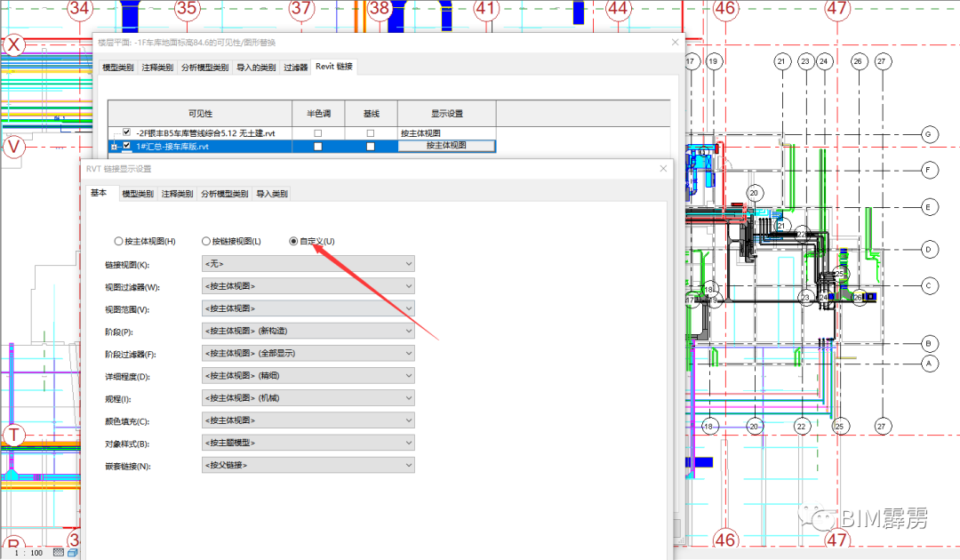This screenshot has width=960, height=560.
Task: Open the detail level icon beside scale 1:100
Action: pyautogui.click(x=58, y=552)
